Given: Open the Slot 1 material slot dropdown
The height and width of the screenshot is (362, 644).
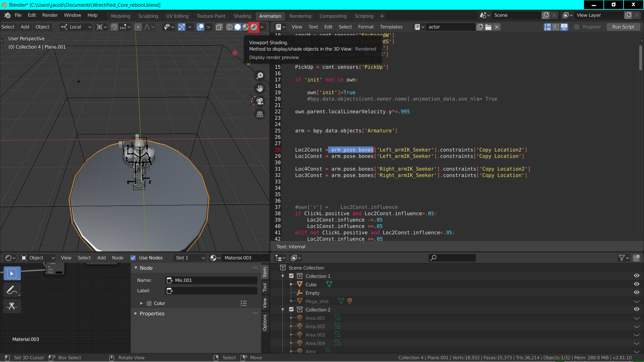Looking at the screenshot, I should tap(190, 258).
